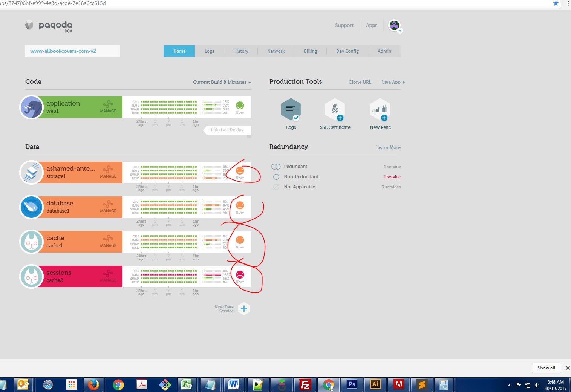Select the Non-Redundant services row

click(x=336, y=177)
